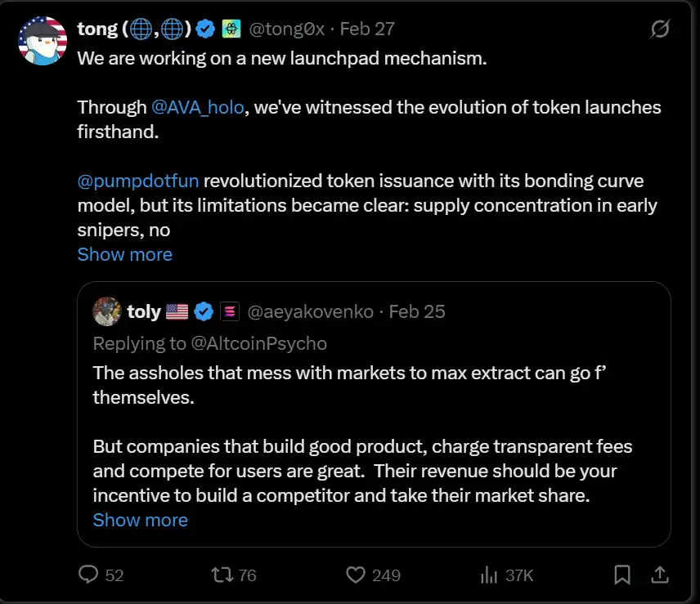Viewport: 700px width, 604px height.
Task: View post analytics showing 37K views
Action: (489, 575)
